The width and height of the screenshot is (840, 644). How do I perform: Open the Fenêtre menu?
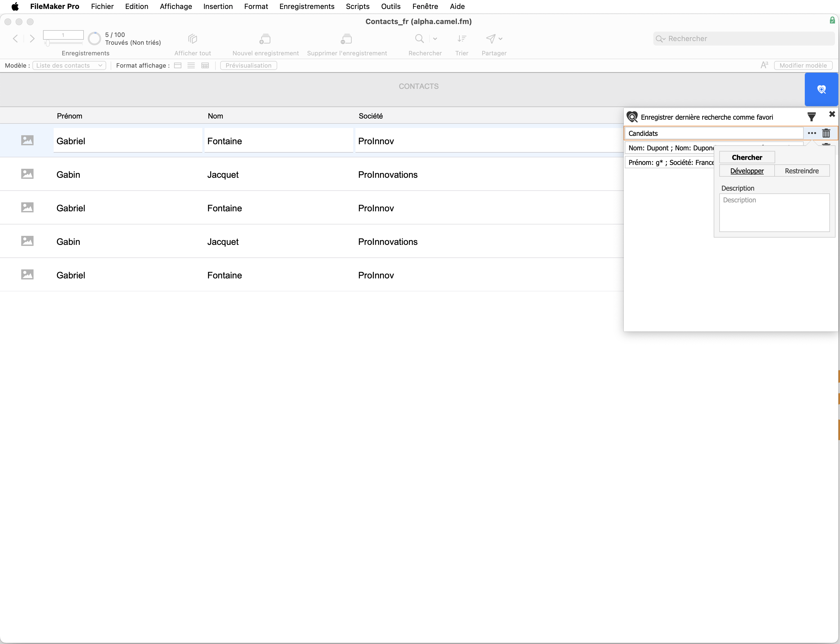click(425, 6)
